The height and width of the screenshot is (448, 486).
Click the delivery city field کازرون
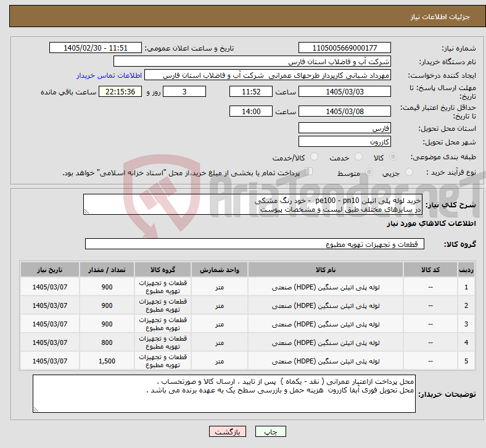pos(344,141)
